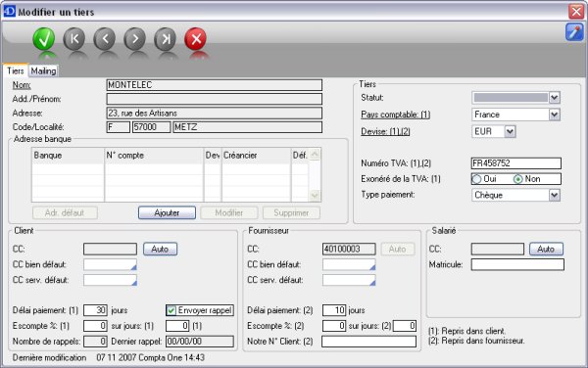Click the Client CC input field
588x368 pixels.
coord(110,249)
